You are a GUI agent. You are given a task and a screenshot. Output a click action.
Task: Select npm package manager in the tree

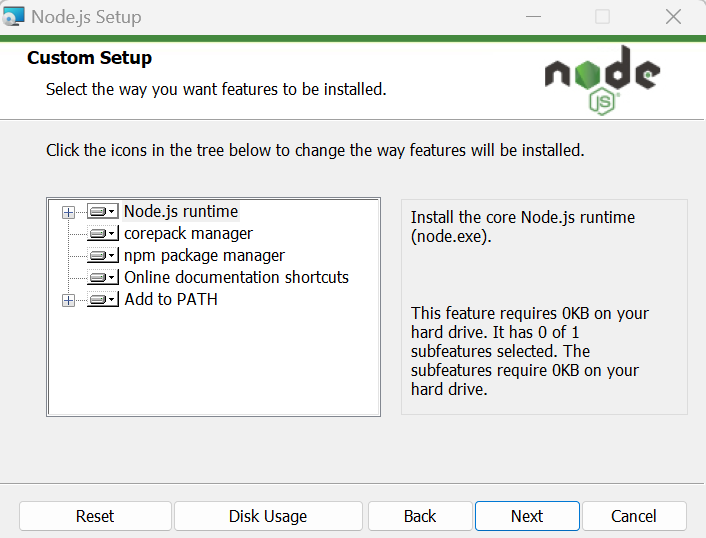pyautogui.click(x=204, y=255)
